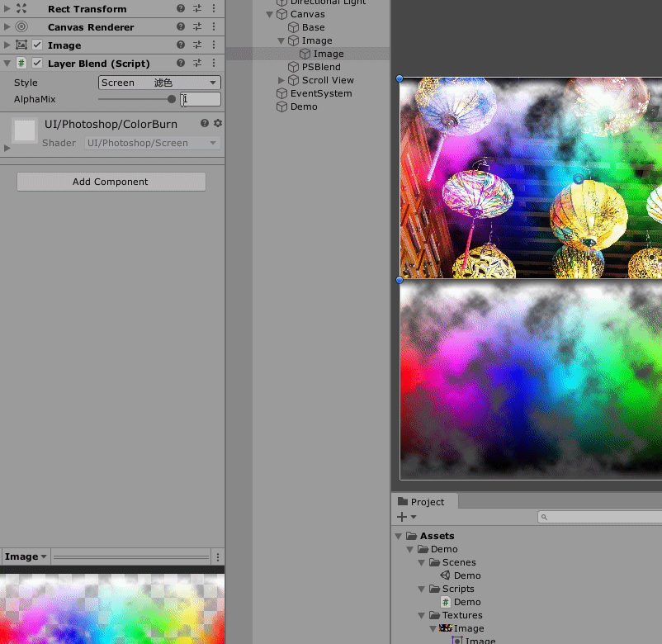Collapse the Layer Blend (Script) component

click(x=7, y=64)
